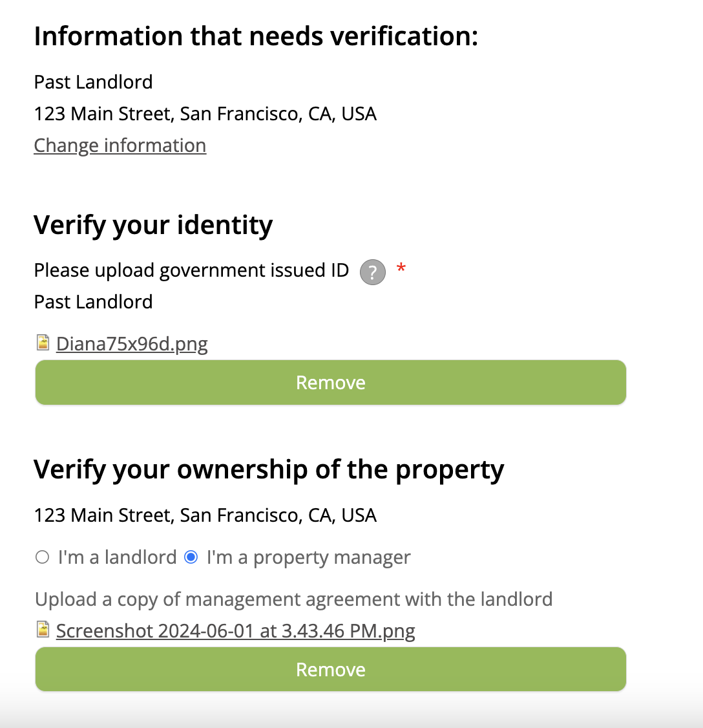703x728 pixels.
Task: Choose the "I'm a property manager" radio button
Action: 191,557
